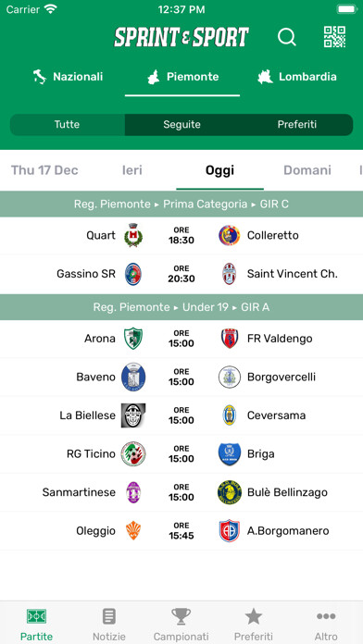Open the Campionati trophy tab
Image resolution: width=363 pixels, height=644 pixels.
point(181,625)
